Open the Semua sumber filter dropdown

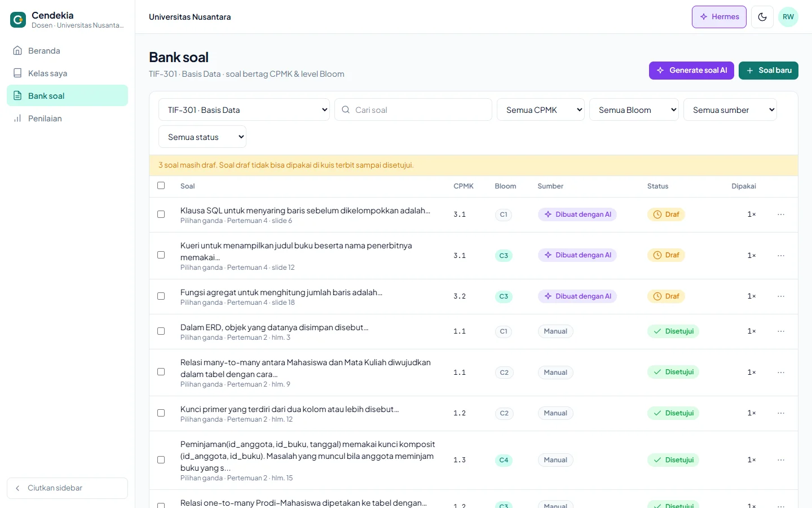tap(730, 110)
